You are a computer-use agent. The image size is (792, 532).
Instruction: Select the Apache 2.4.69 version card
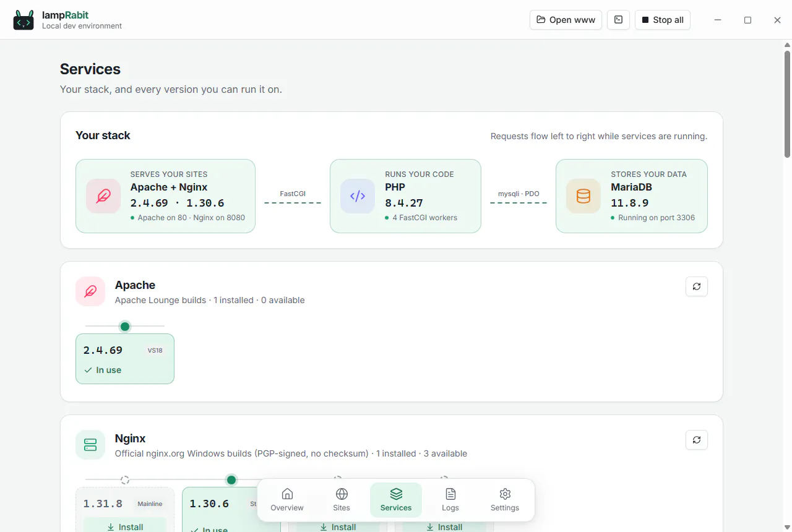tap(125, 359)
